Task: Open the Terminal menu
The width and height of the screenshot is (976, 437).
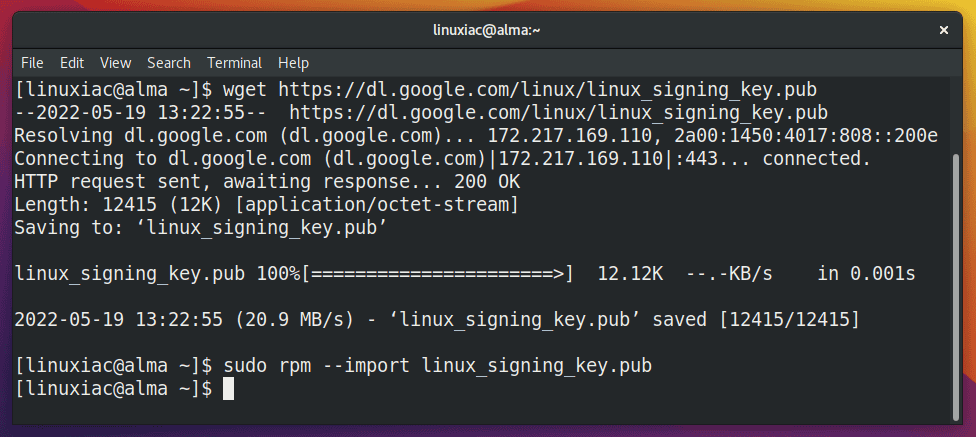Action: 235,63
